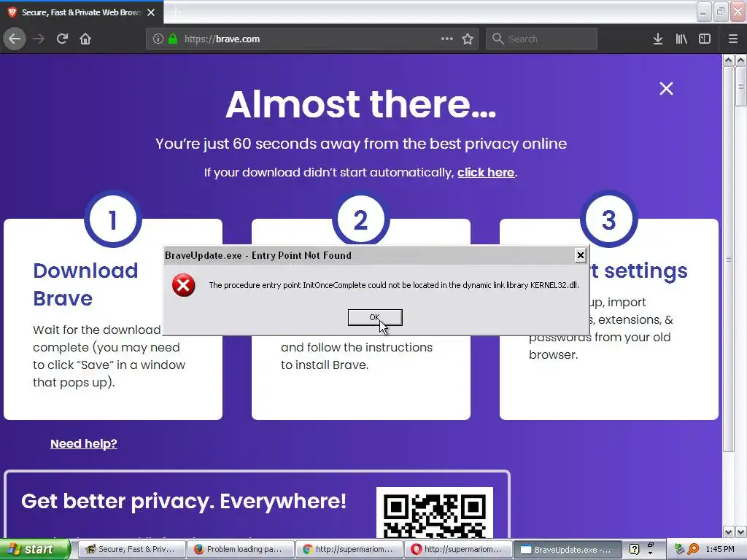Click the 'click here' download link

[486, 172]
